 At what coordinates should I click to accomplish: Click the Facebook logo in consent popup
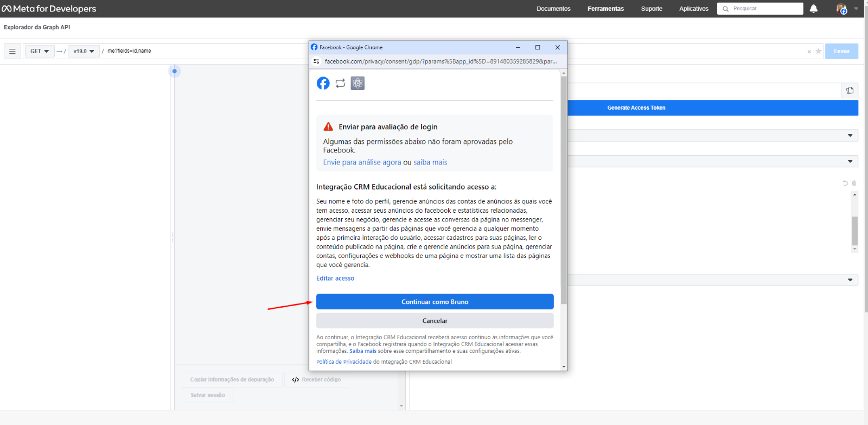tap(323, 83)
